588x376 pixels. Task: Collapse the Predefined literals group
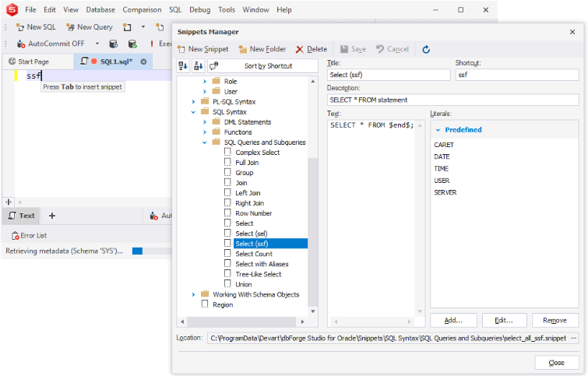click(x=438, y=130)
